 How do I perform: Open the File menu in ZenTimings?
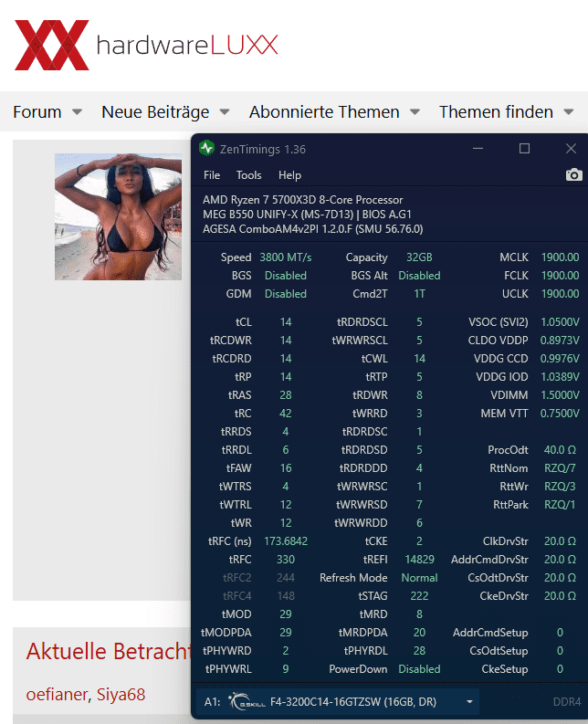(x=212, y=175)
